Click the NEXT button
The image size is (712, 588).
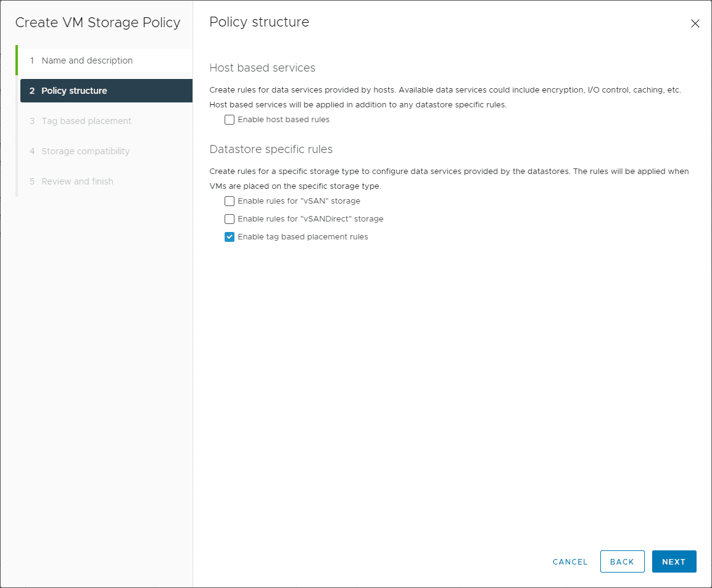tap(674, 561)
